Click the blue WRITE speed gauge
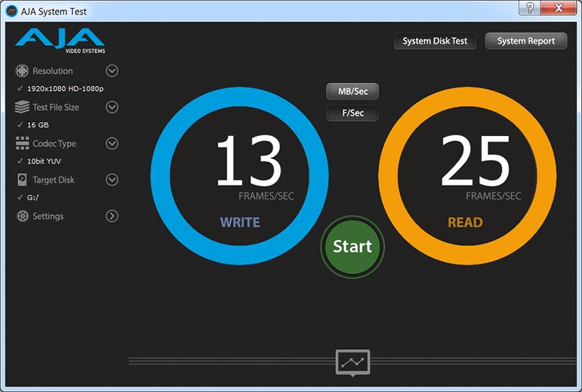The height and width of the screenshot is (392, 582). coord(239,176)
